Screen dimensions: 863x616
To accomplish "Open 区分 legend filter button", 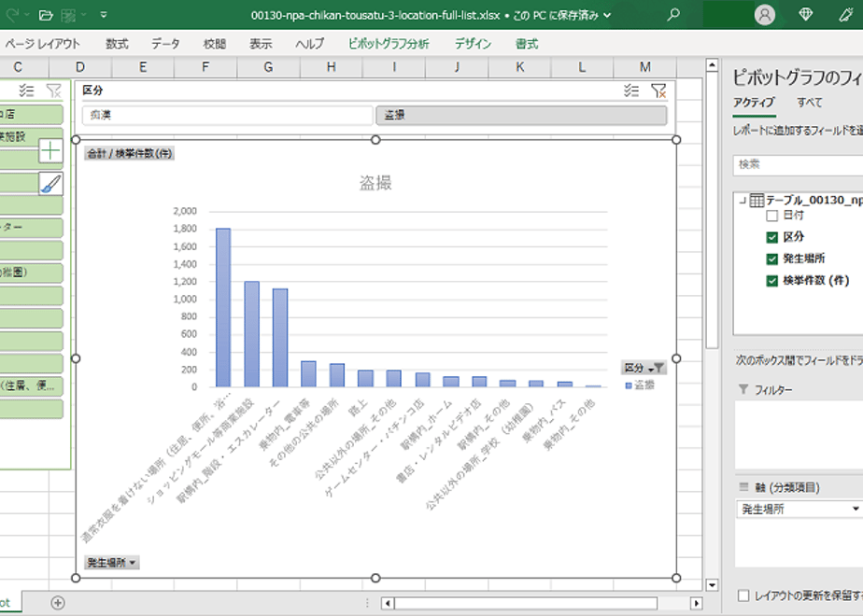I will (644, 368).
